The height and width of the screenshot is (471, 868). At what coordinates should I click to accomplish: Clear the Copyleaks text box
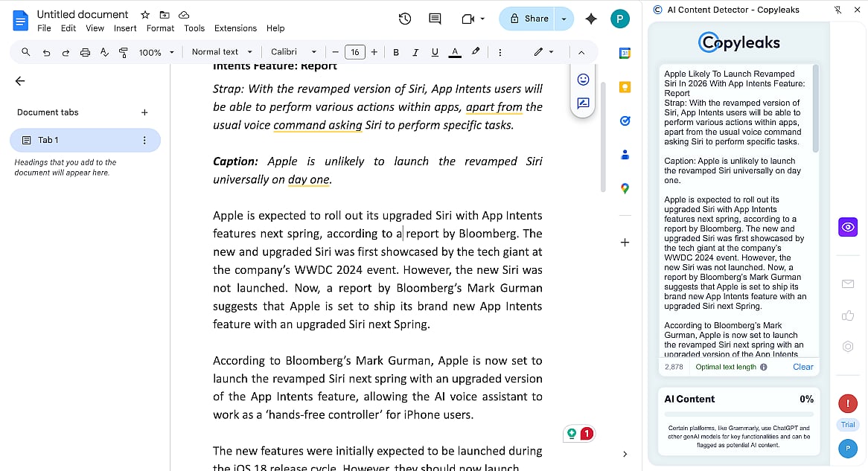[803, 366]
